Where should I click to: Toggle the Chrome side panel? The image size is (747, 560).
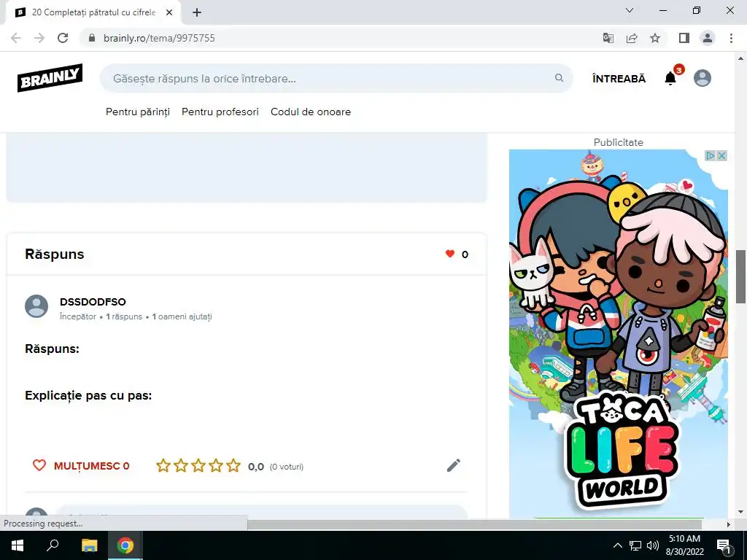684,38
